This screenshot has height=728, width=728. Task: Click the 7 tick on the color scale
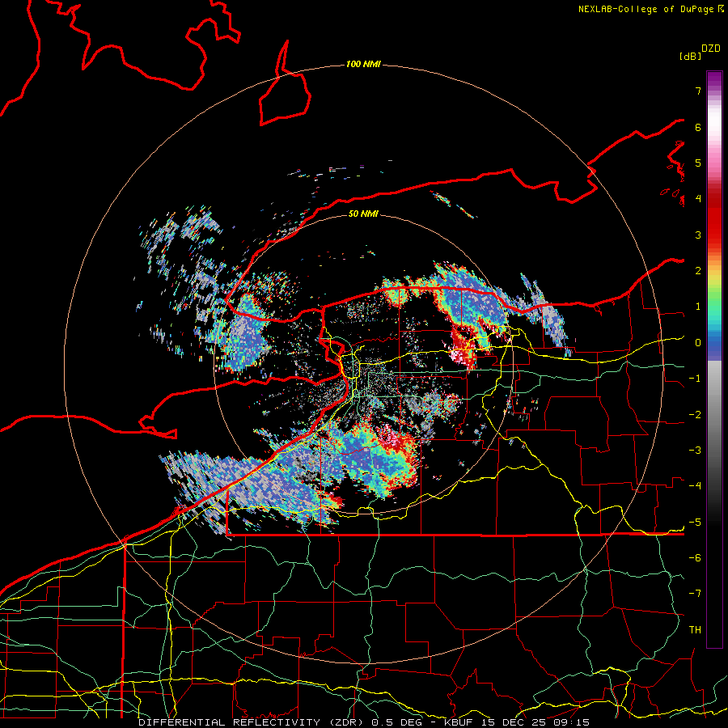(x=698, y=91)
